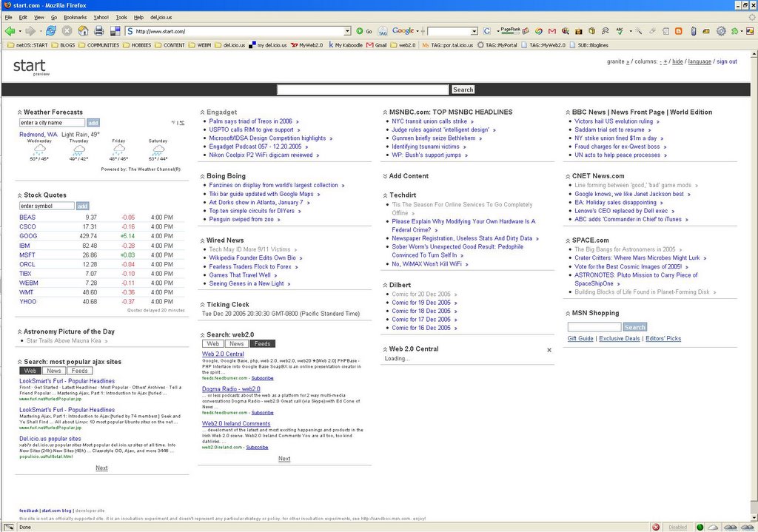Collapse the SPACE.com module
Screen dimensions: 758x532
[x=568, y=240]
